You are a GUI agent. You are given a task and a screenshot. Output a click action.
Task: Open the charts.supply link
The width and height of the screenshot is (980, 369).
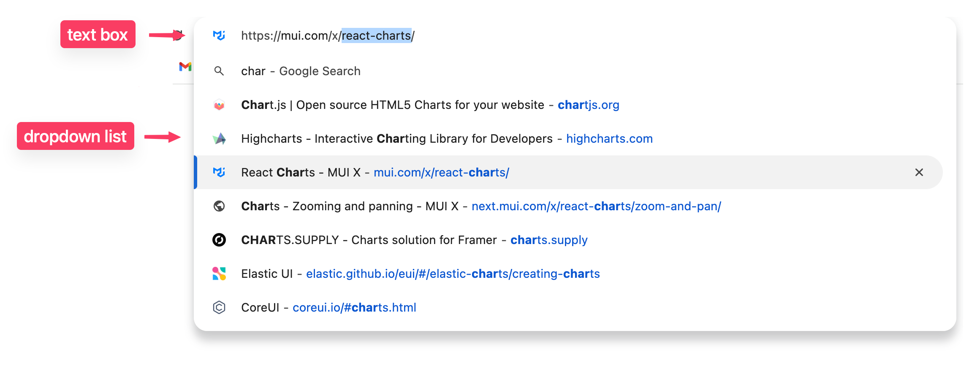[549, 240]
